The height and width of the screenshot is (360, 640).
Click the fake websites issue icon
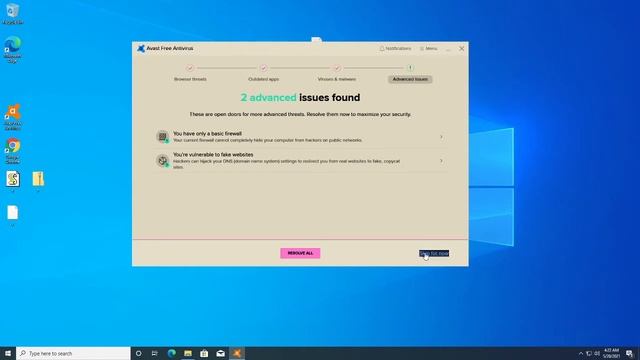[x=162, y=160]
